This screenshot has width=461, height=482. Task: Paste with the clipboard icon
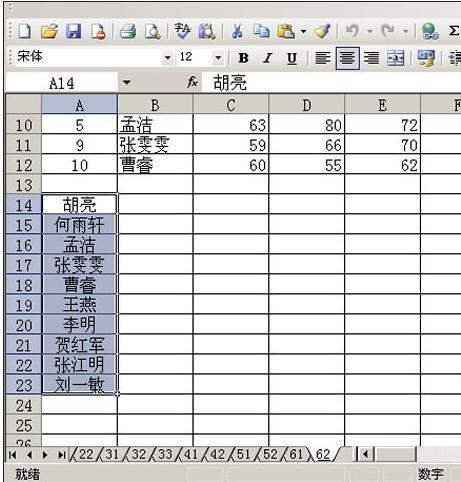pyautogui.click(x=287, y=32)
